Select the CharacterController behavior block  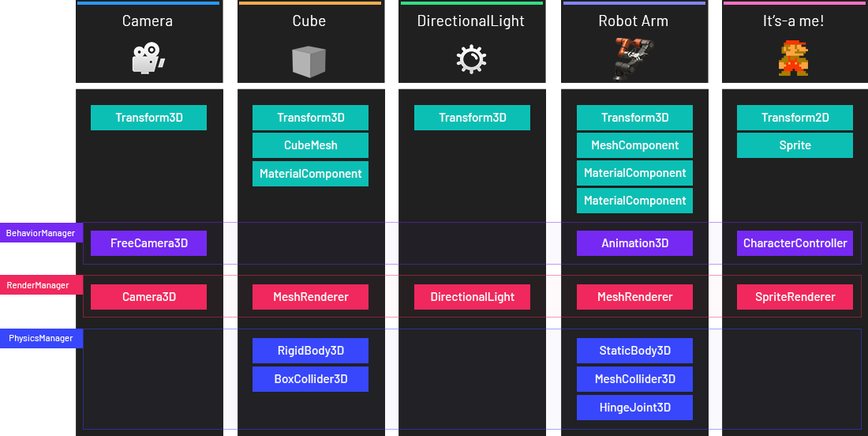(x=795, y=243)
